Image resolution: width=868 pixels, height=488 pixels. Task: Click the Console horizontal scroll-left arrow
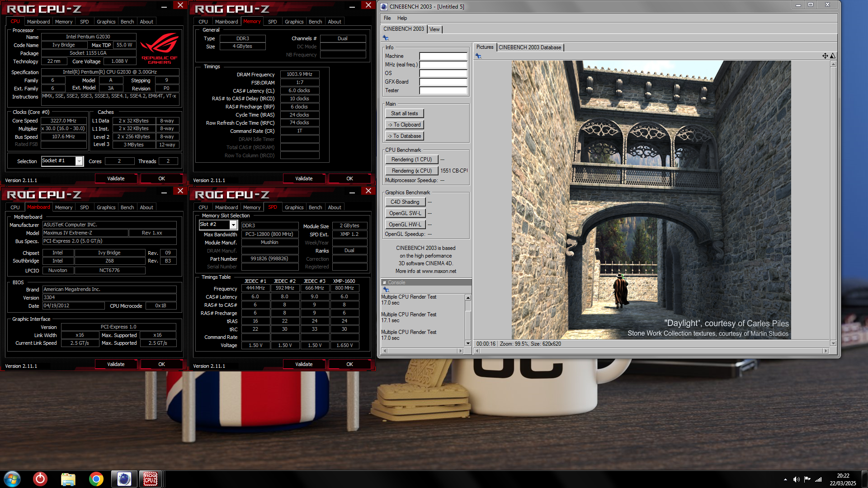pos(384,351)
